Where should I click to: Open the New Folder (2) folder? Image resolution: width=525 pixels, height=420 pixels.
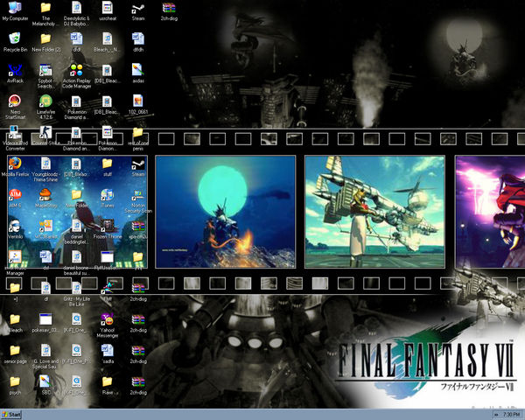pos(45,42)
